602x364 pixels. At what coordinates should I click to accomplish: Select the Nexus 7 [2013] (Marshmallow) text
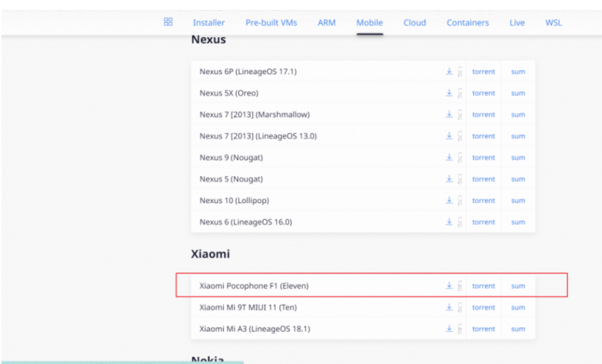click(x=255, y=115)
